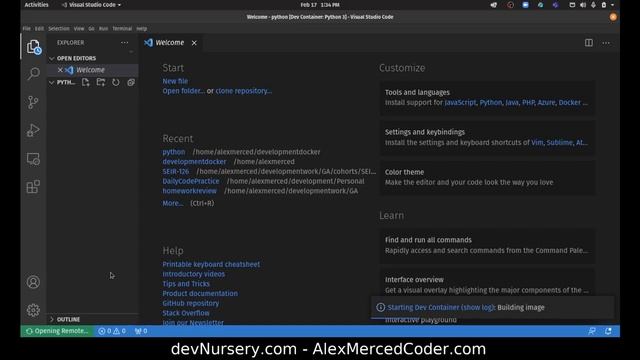Image resolution: width=640 pixels, height=360 pixels.
Task: Open the Accounts icon in activity bar
Action: pos(33,282)
